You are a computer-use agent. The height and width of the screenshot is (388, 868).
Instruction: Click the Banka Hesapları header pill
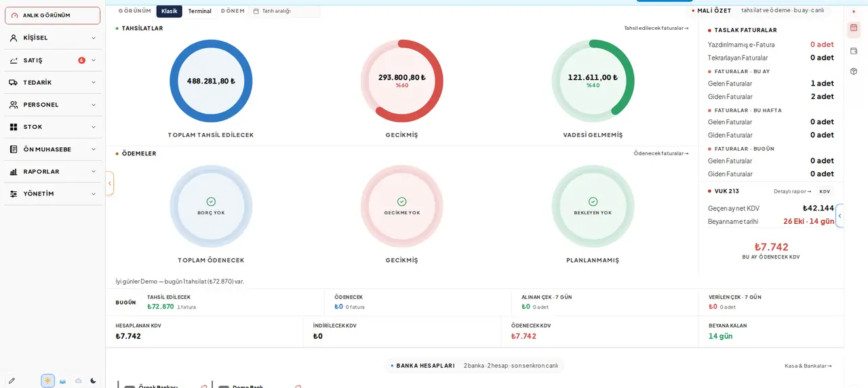coord(475,366)
